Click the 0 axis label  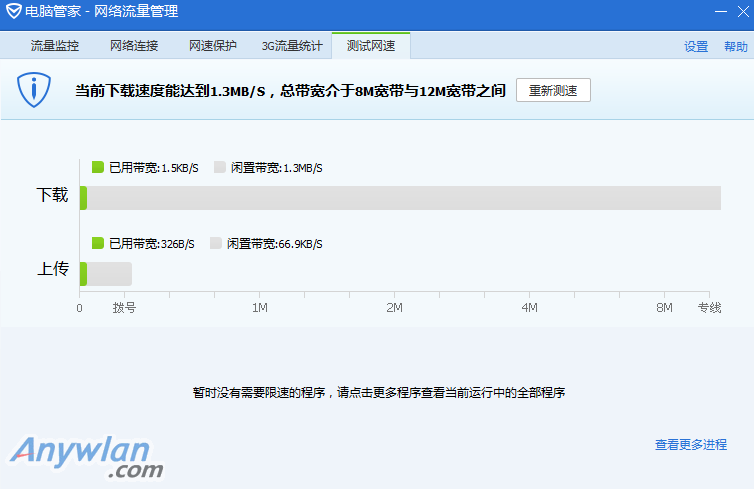(x=79, y=308)
